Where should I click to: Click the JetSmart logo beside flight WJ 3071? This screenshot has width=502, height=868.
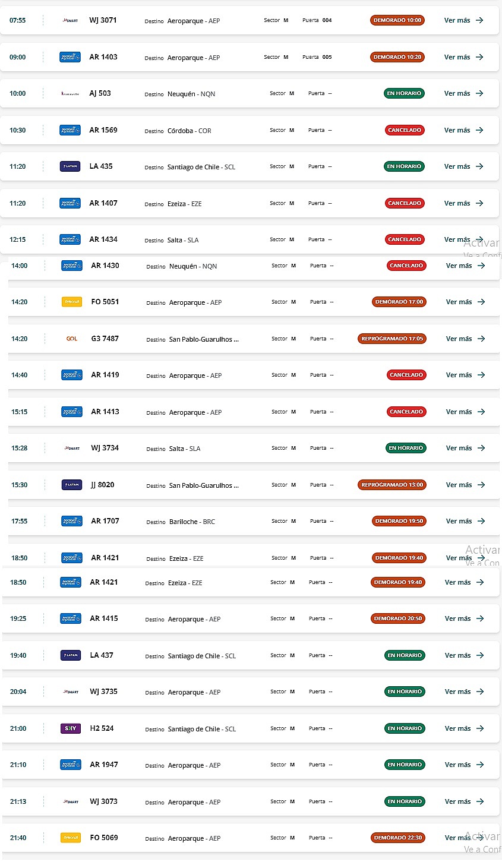tap(70, 21)
